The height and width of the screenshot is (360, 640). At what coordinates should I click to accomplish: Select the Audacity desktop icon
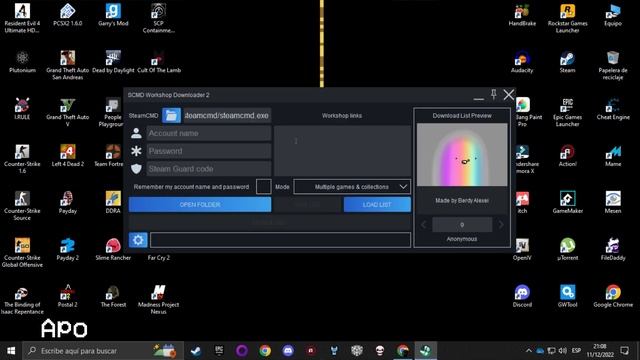coord(522,62)
